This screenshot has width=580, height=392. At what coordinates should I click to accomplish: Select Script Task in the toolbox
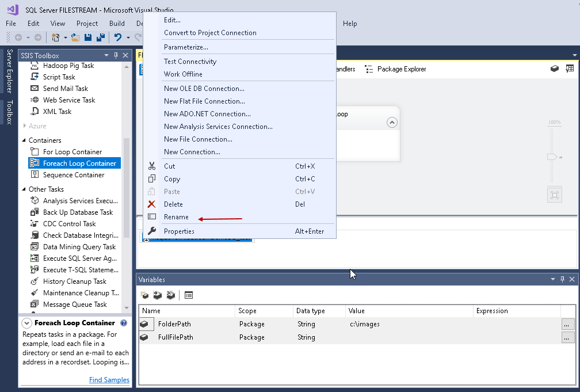point(59,77)
